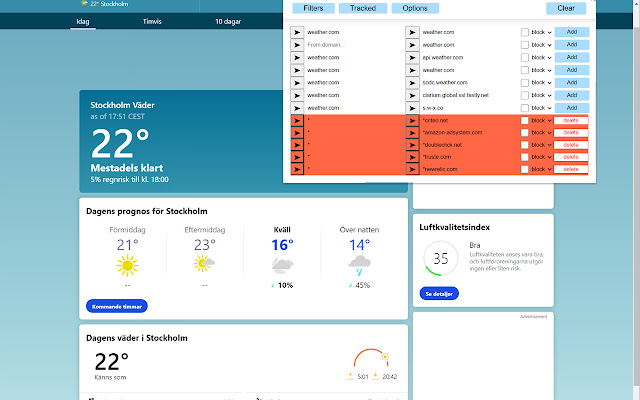Delete the *truste.com filter
The width and height of the screenshot is (640, 400).
click(571, 157)
